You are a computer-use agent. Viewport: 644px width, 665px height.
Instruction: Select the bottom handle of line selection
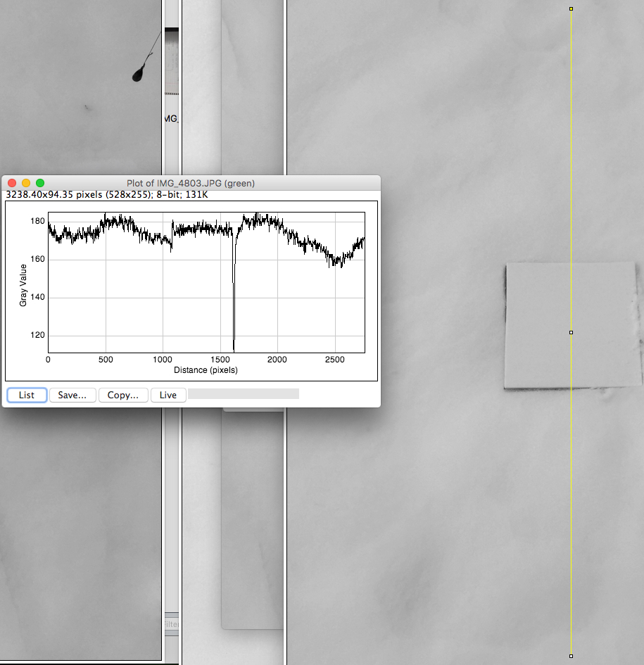pos(571,656)
